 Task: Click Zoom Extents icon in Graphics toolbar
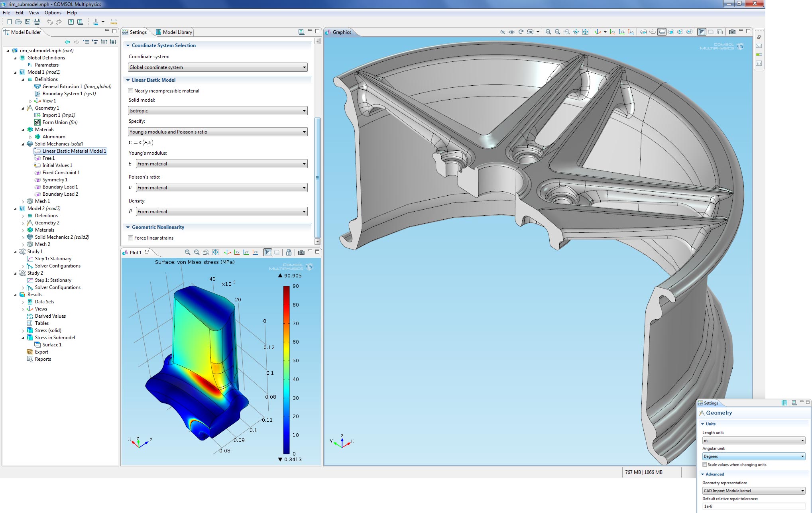click(585, 32)
